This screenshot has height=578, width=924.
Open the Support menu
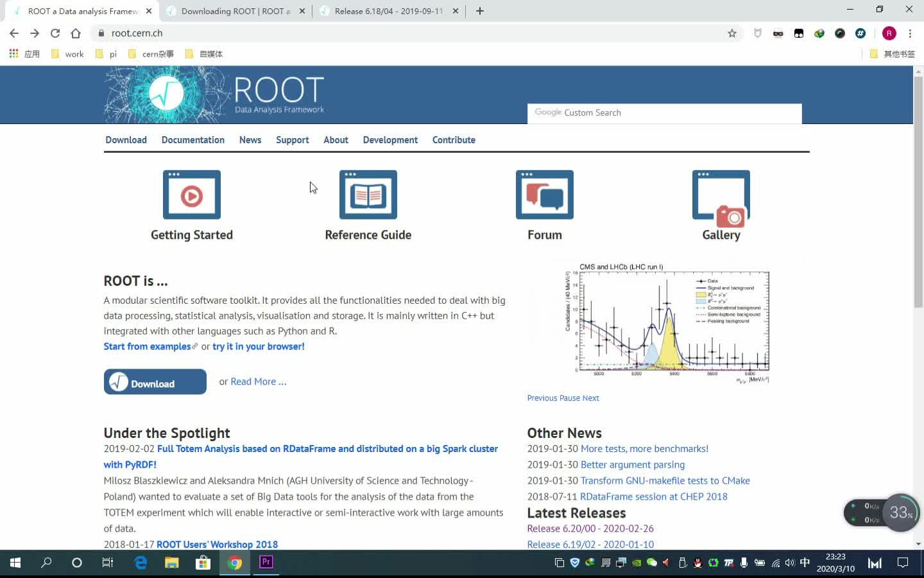coord(293,140)
